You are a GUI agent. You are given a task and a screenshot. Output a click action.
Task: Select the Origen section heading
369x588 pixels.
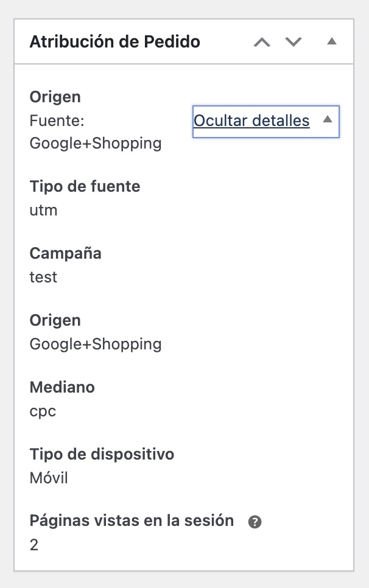point(55,96)
